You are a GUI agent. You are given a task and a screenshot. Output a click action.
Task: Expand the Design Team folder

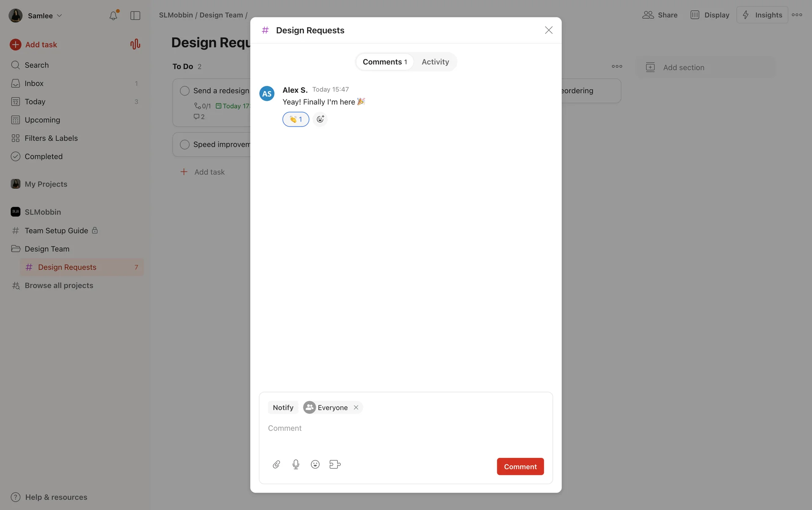(47, 249)
